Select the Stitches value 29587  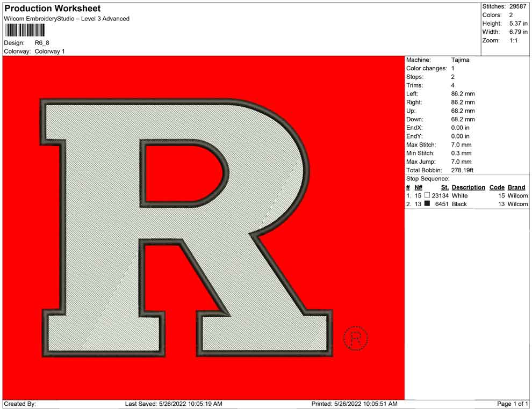coord(519,6)
